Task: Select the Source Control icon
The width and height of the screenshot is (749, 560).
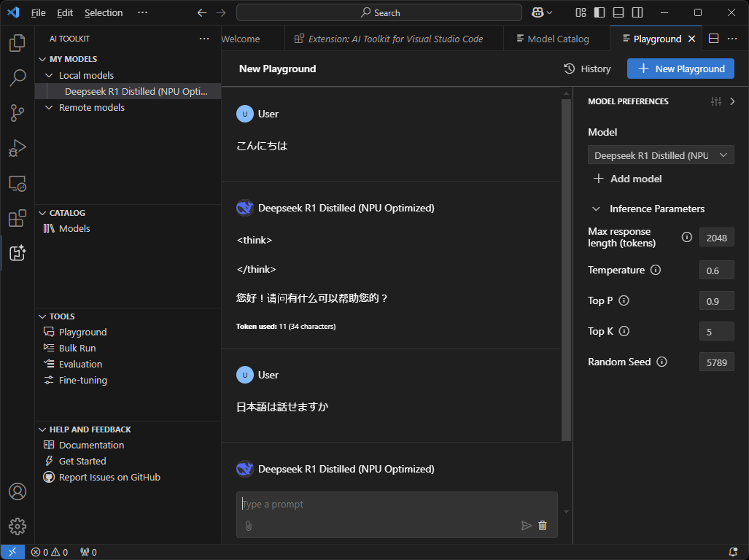Action: 17,113
